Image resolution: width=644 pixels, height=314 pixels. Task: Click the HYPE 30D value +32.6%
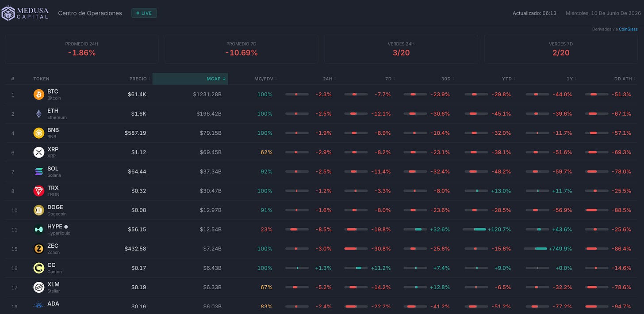(440, 229)
